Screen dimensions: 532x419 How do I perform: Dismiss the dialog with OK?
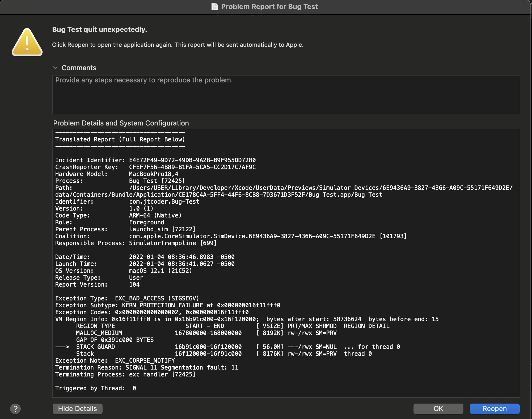pos(438,409)
